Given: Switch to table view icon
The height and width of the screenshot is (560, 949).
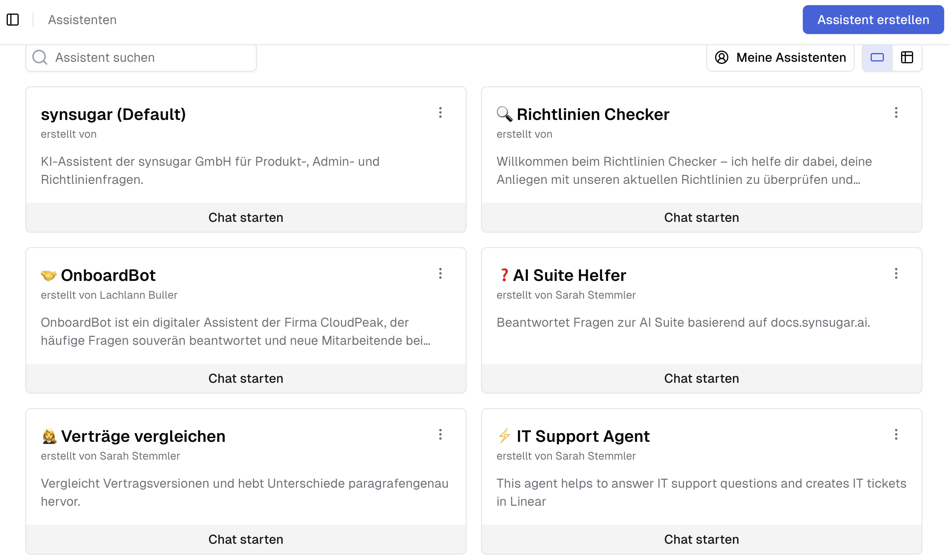Looking at the screenshot, I should pos(907,57).
